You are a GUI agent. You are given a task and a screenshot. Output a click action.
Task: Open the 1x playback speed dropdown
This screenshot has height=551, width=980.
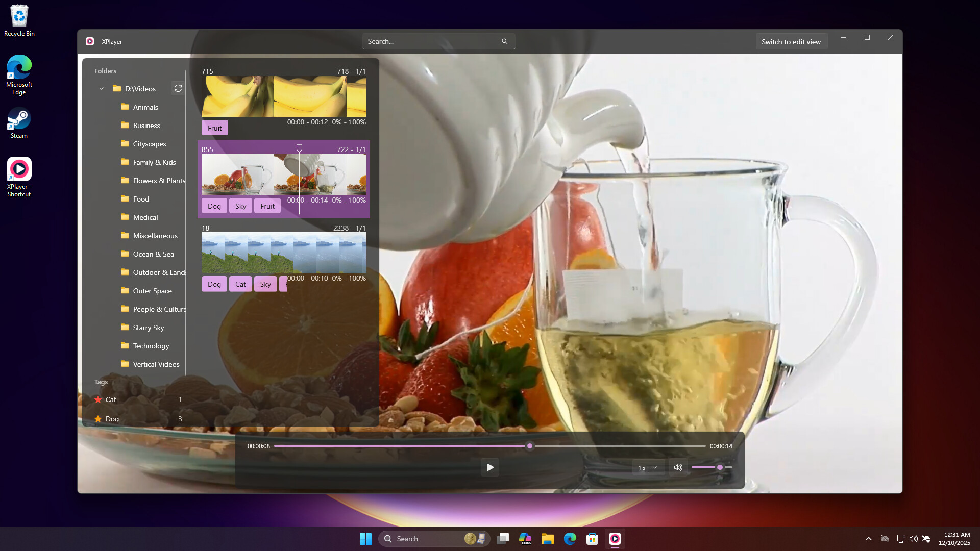647,467
